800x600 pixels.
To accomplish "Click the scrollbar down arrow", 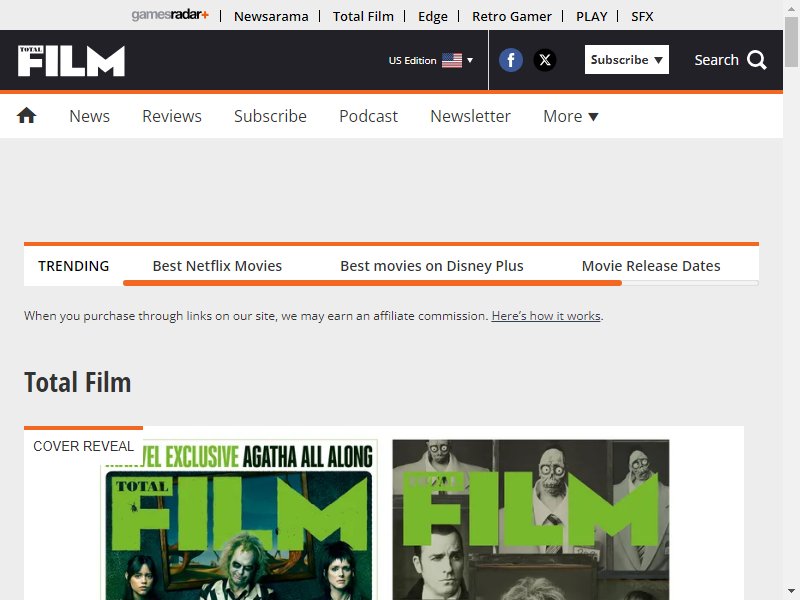I will [x=791, y=591].
